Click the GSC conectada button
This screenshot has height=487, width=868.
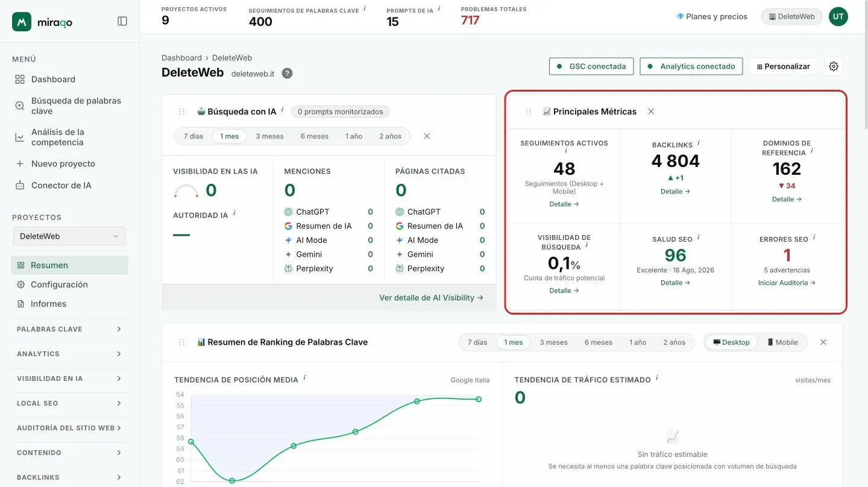tap(591, 66)
